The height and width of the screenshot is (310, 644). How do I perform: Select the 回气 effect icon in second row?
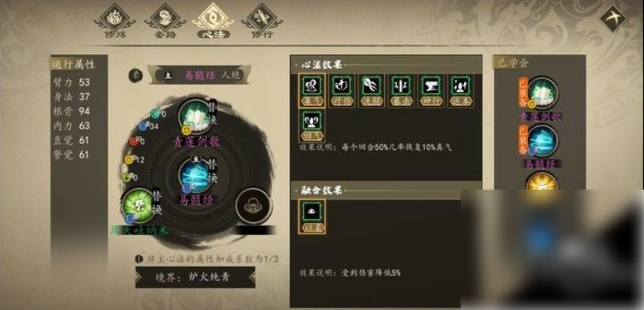click(x=312, y=125)
